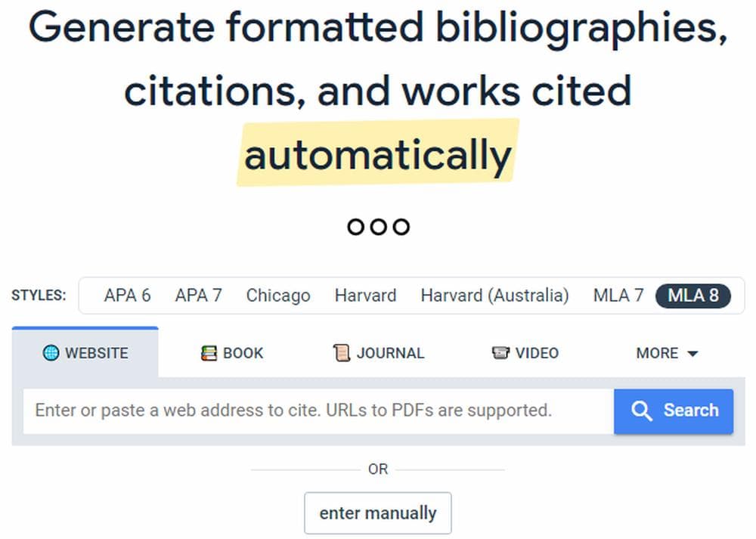Switch to Chicago citation style
This screenshot has height=539, width=756.
click(x=277, y=296)
